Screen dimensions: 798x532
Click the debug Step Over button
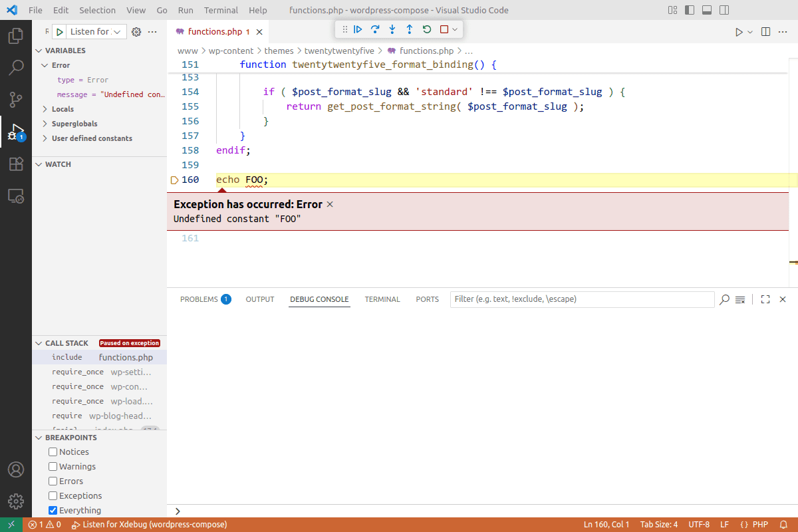click(375, 29)
